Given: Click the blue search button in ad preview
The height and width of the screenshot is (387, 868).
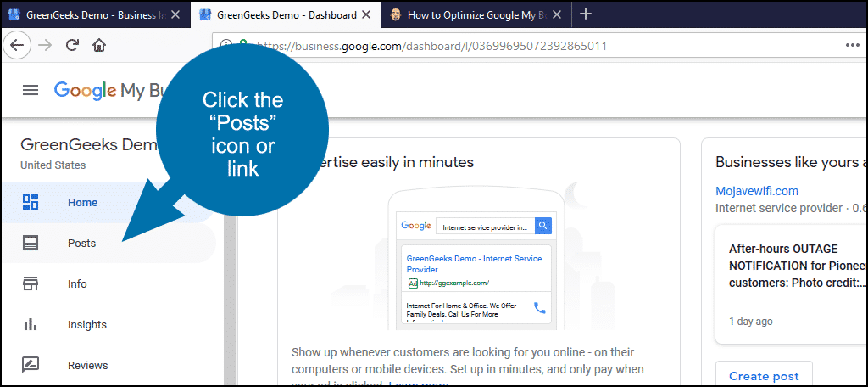Looking at the screenshot, I should [543, 226].
